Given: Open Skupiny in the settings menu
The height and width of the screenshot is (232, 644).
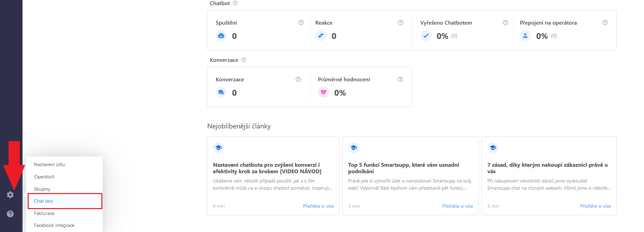Looking at the screenshot, I should point(42,189).
